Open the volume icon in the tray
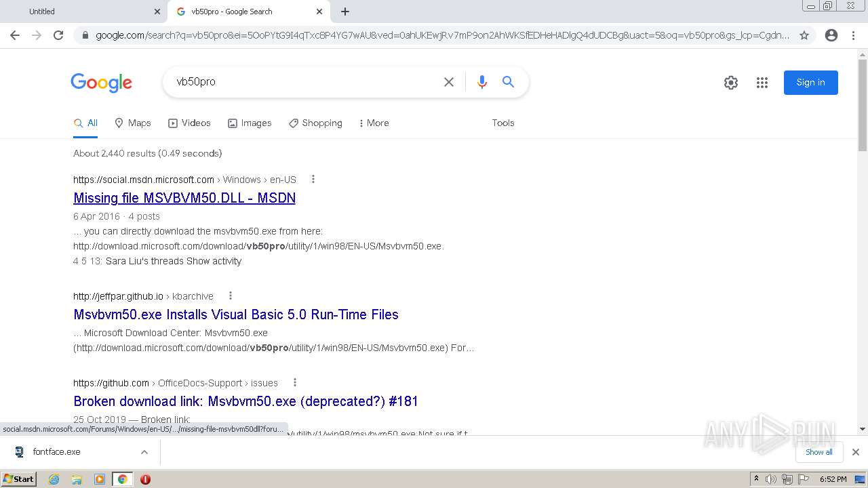Viewport: 868px width, 488px height. [x=771, y=479]
